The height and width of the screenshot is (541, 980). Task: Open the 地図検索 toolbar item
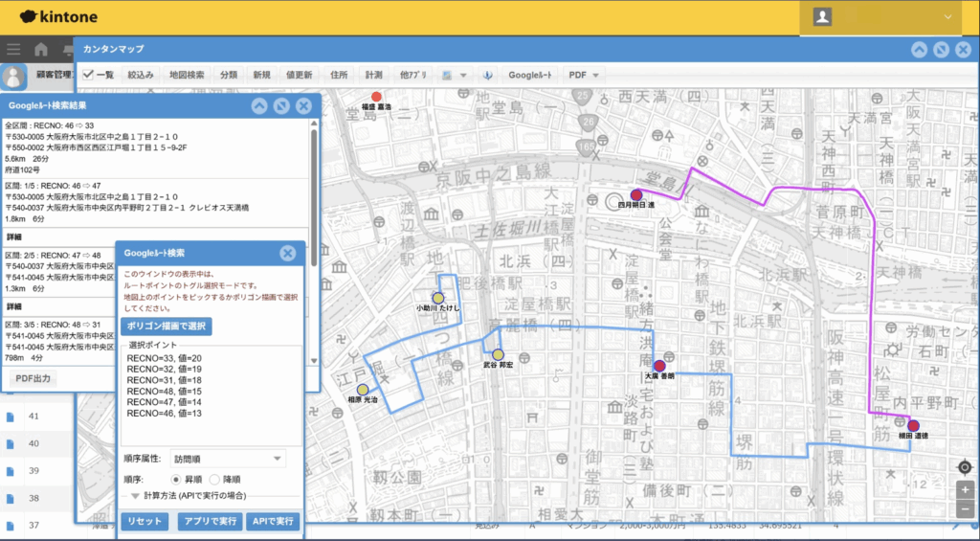click(x=187, y=75)
